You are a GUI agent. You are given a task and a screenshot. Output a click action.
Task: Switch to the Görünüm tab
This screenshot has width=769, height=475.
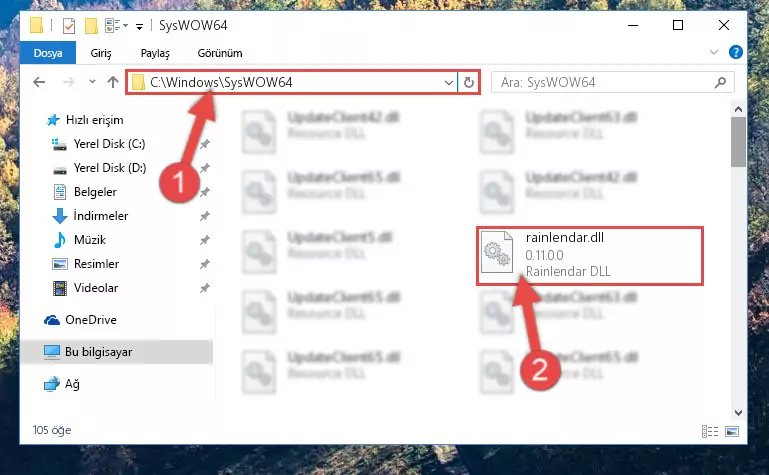point(220,53)
